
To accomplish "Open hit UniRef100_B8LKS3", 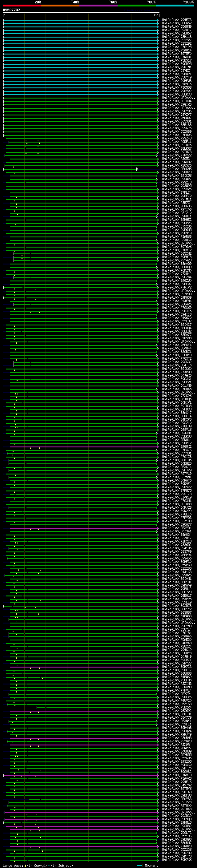I will tap(177, 94).
